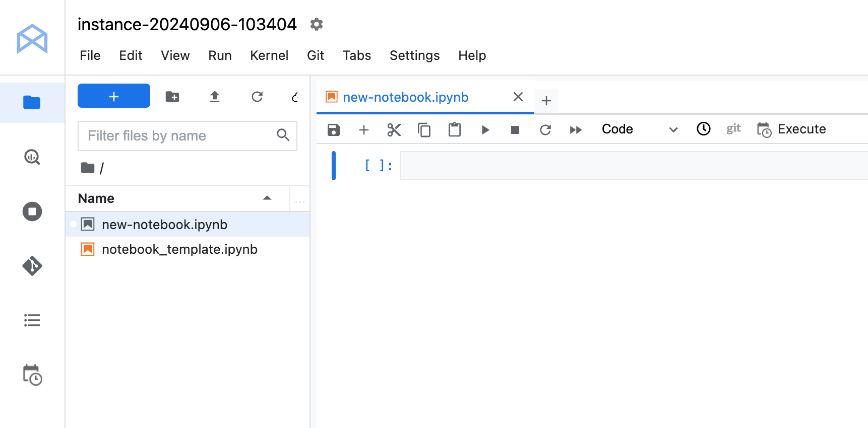868x428 pixels.
Task: Open the File menu
Action: tap(90, 55)
